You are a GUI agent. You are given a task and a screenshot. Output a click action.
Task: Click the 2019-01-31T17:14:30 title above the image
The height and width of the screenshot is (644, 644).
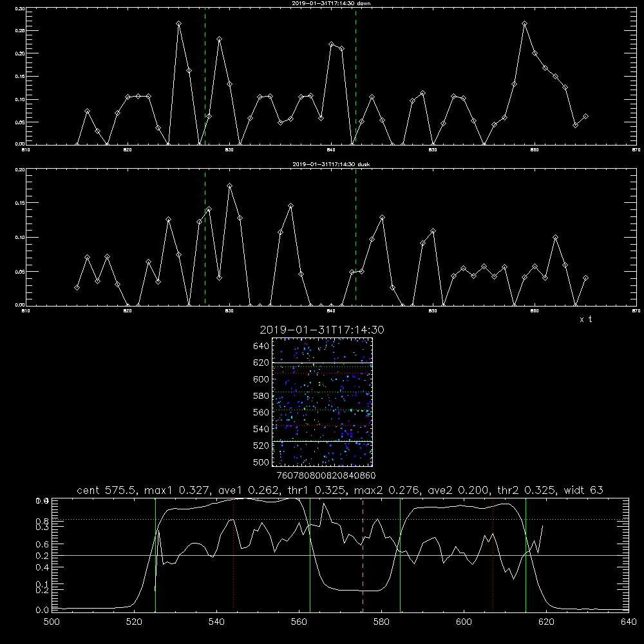coord(322,330)
